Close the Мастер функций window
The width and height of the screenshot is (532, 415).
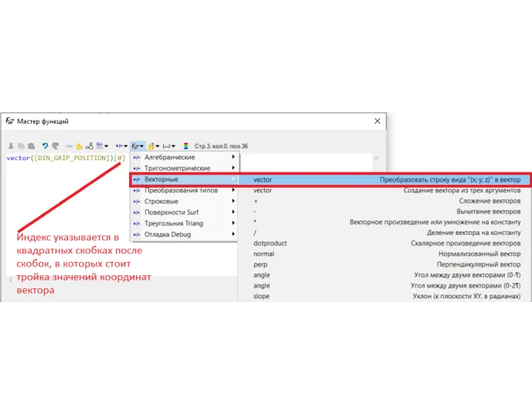tap(377, 121)
